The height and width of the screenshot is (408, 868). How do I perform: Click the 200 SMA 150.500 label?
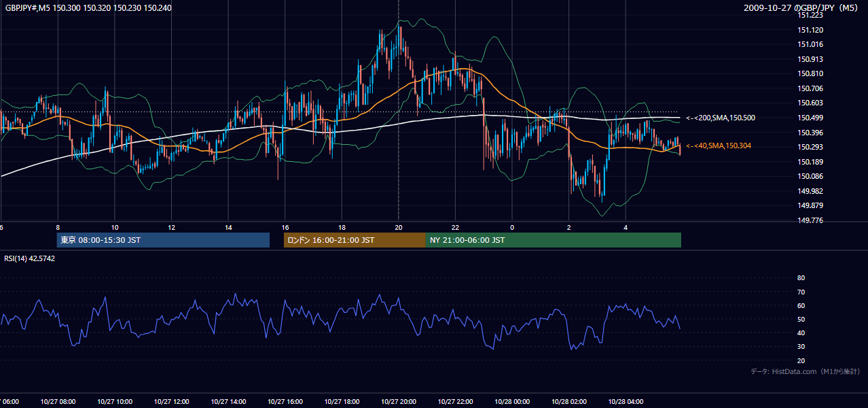click(x=720, y=118)
